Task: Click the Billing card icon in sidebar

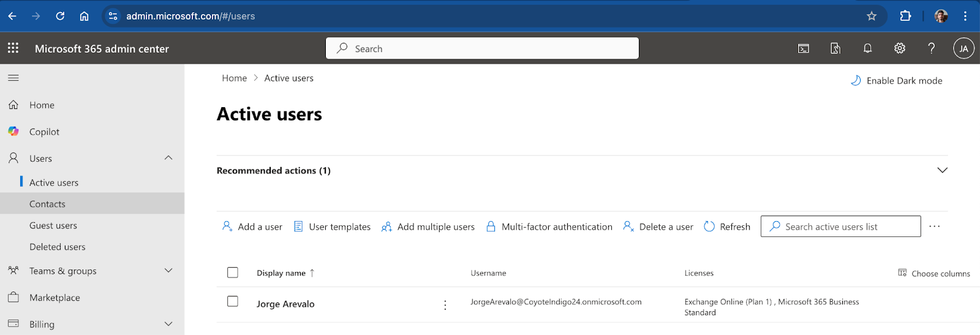Action: click(13, 323)
